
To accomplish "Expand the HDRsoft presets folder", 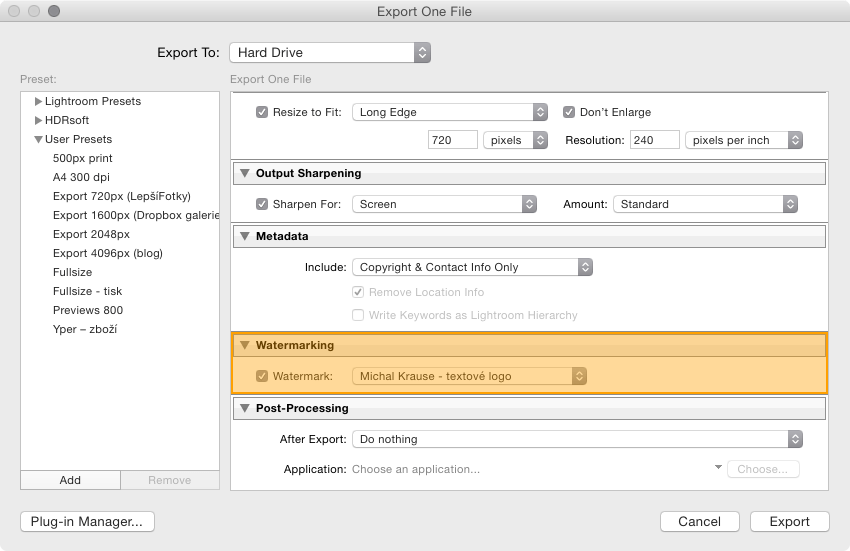I will pos(38,120).
